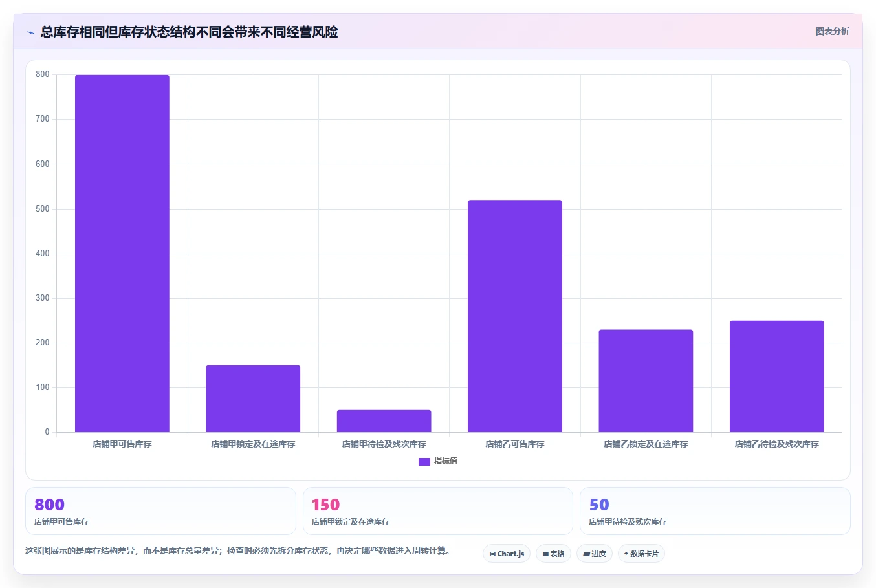Click the 150 value in the second data card
The height and width of the screenshot is (588, 876).
(325, 505)
